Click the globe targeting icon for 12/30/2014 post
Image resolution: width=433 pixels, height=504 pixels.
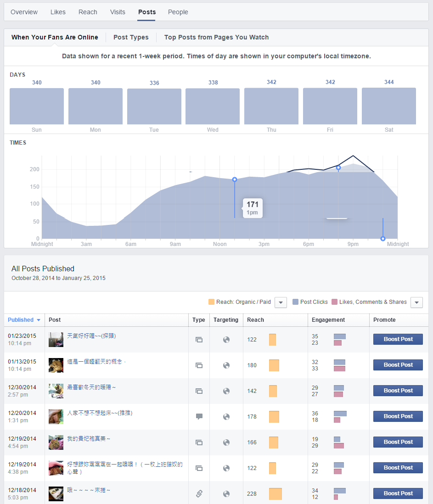pos(226,391)
